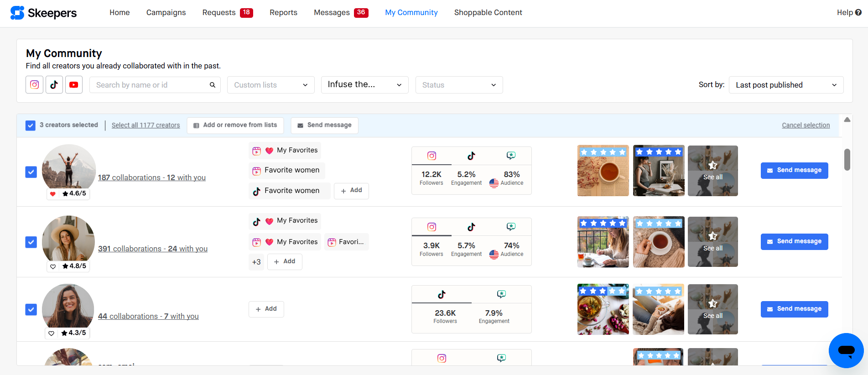Open reviews stats icon for 23.6K creator
This screenshot has height=375, width=868.
(501, 294)
